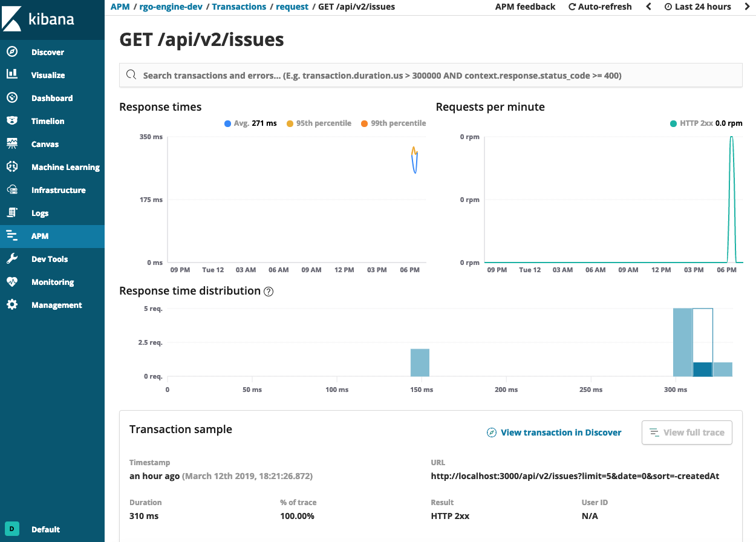Click the search transactions and errors field
This screenshot has width=756, height=542.
point(431,75)
